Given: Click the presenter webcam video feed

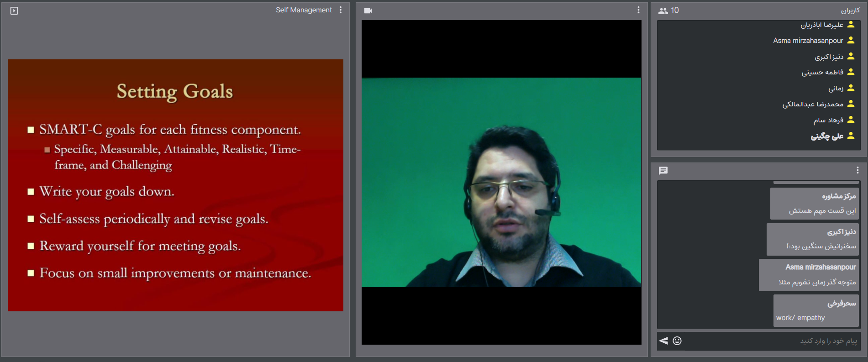Looking at the screenshot, I should 501,182.
